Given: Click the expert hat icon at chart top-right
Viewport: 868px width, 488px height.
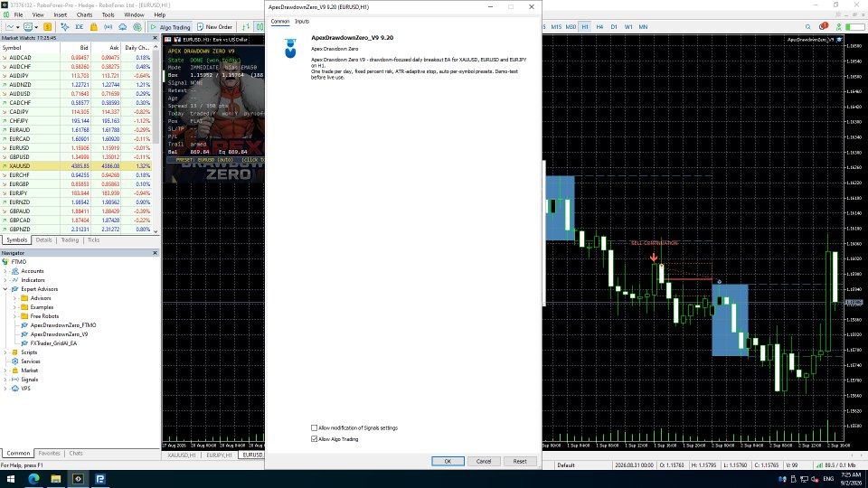Looking at the screenshot, I should pos(839,40).
